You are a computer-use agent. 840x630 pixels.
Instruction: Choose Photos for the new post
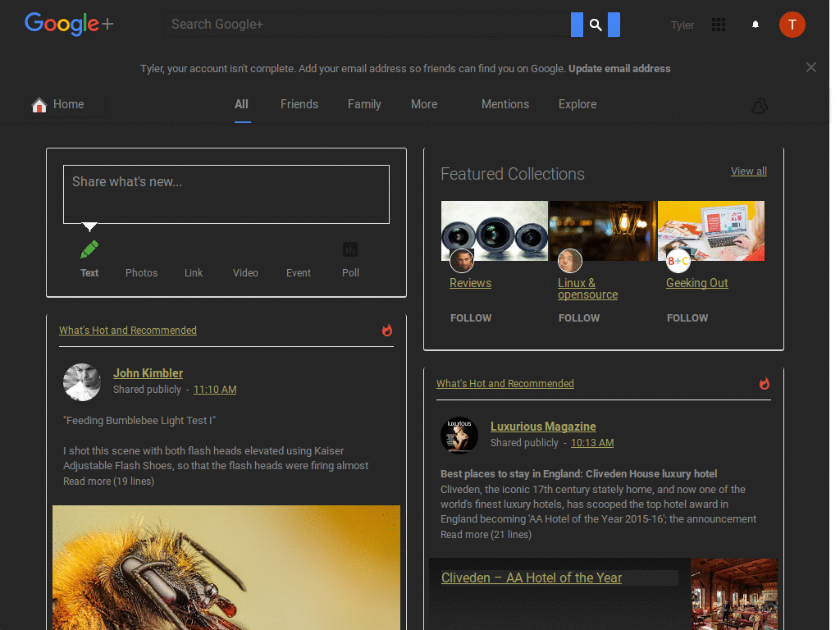141,272
